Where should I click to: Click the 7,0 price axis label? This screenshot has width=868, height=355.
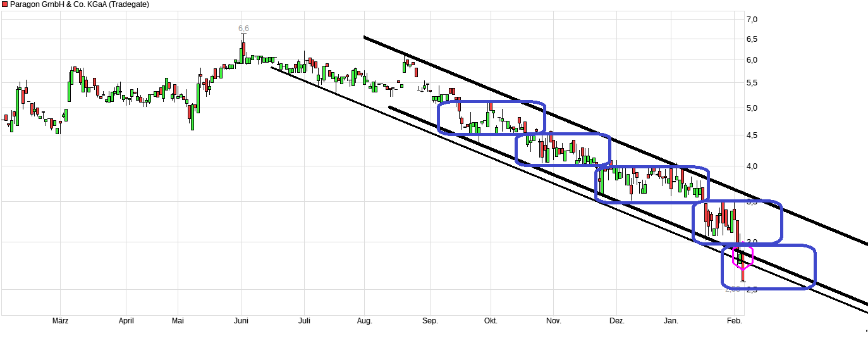752,20
